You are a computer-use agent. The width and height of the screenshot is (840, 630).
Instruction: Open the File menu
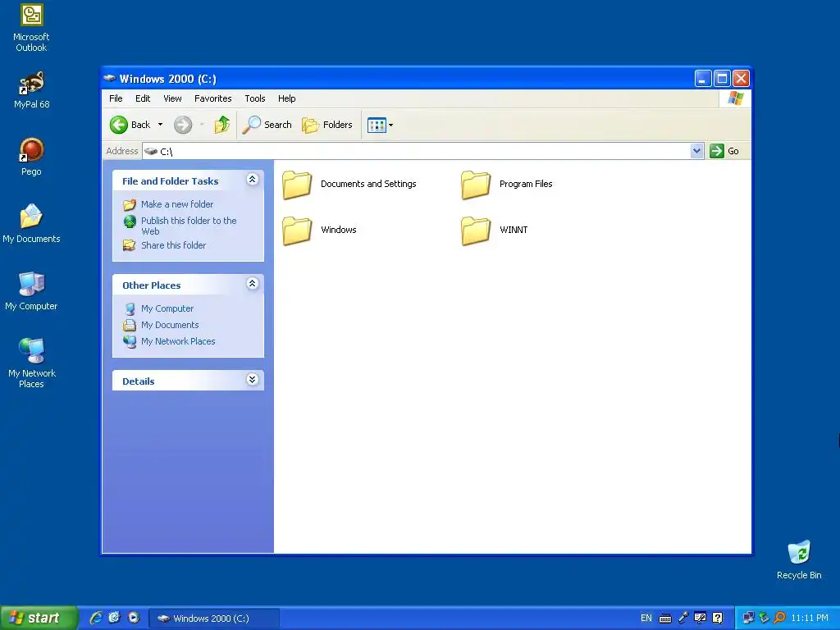116,98
